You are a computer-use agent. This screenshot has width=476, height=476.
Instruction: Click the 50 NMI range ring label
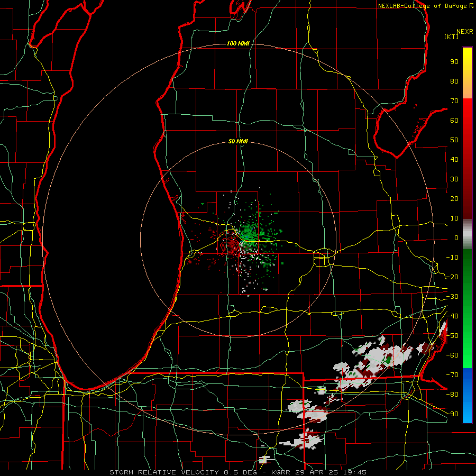pos(238,141)
